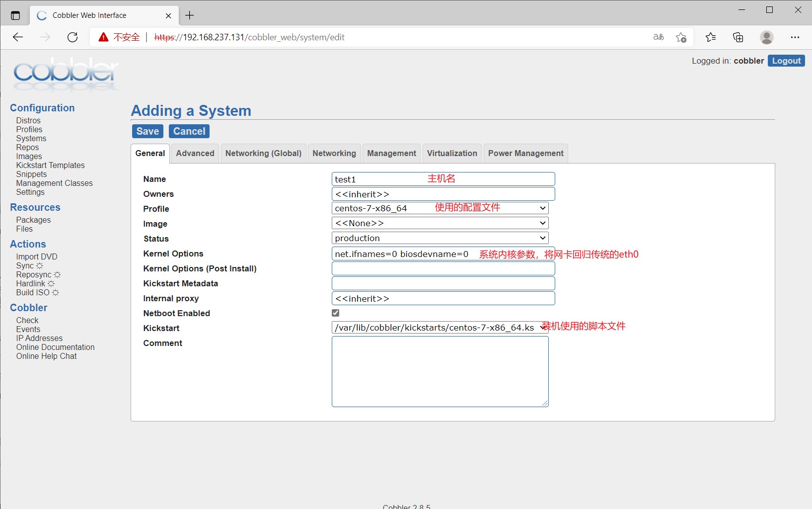This screenshot has height=509, width=812.
Task: Click the Name input field
Action: 443,179
